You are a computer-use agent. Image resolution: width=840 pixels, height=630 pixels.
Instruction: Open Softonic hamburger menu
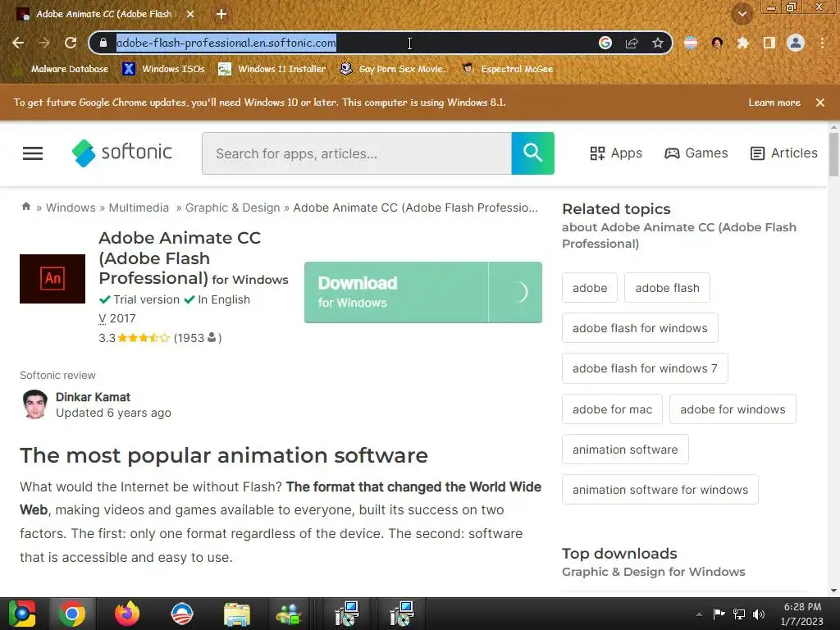(x=33, y=153)
